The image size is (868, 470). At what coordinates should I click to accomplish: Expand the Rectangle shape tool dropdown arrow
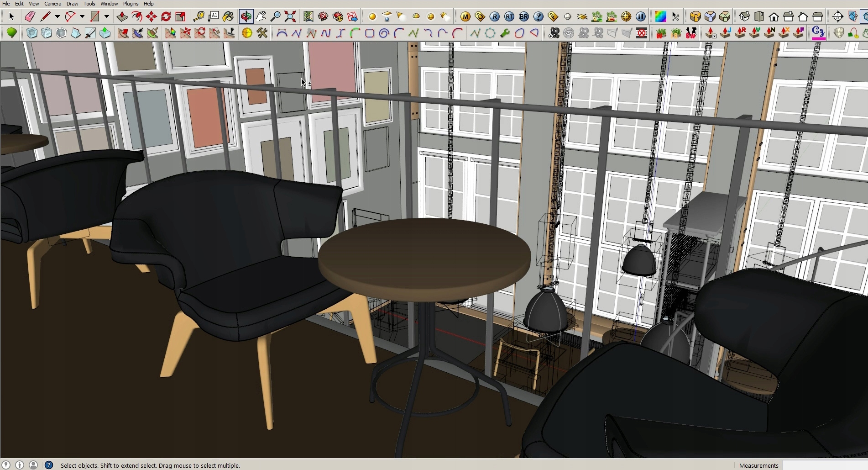pos(107,17)
